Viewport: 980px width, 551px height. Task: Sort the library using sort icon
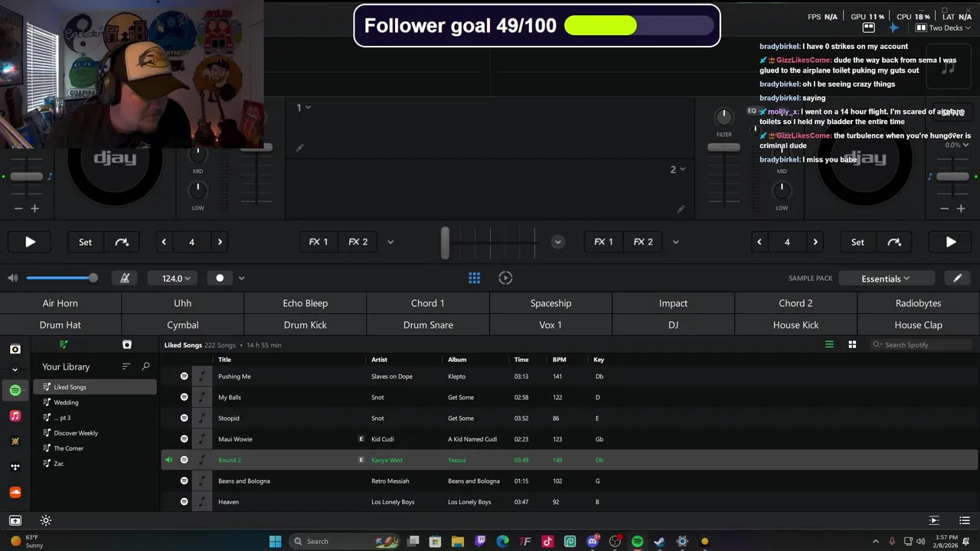point(126,367)
